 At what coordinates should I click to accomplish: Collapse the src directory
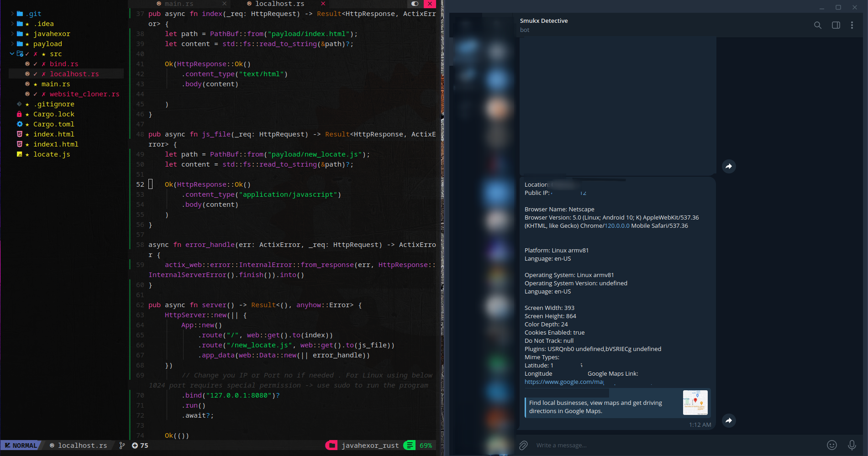click(12, 54)
